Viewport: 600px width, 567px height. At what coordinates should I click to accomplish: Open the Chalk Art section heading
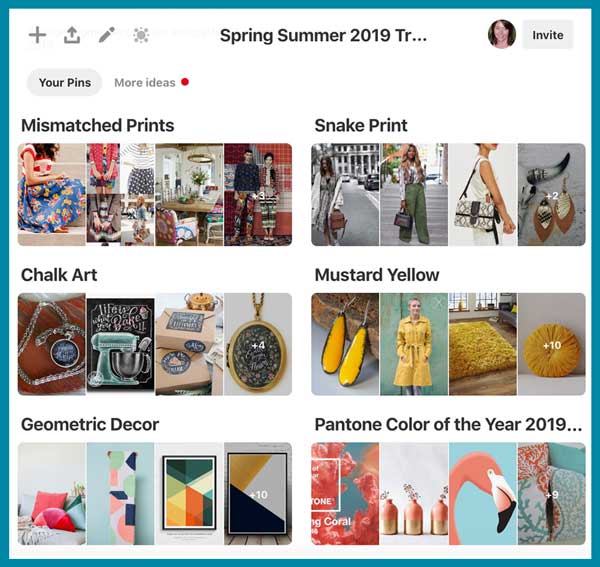click(59, 275)
